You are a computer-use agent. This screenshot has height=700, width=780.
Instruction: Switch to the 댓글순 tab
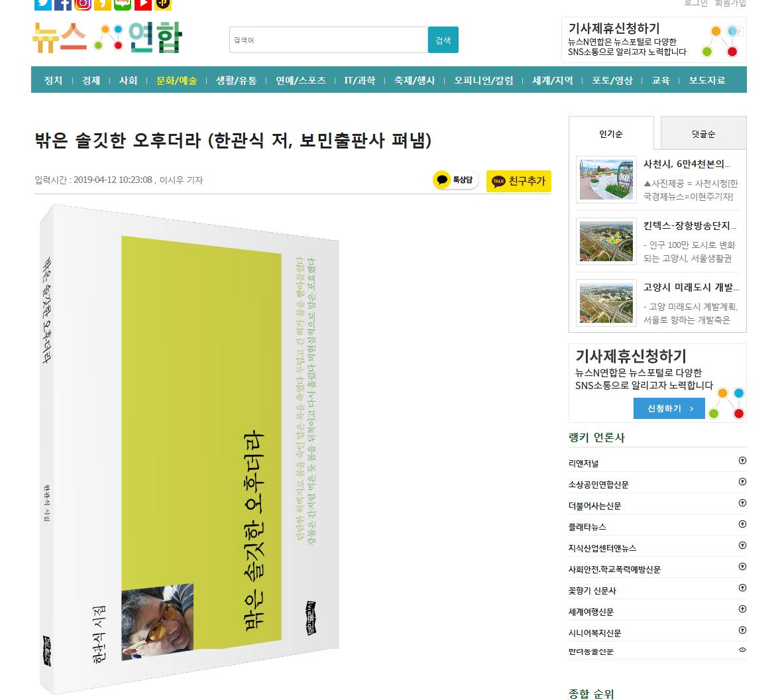pyautogui.click(x=703, y=133)
